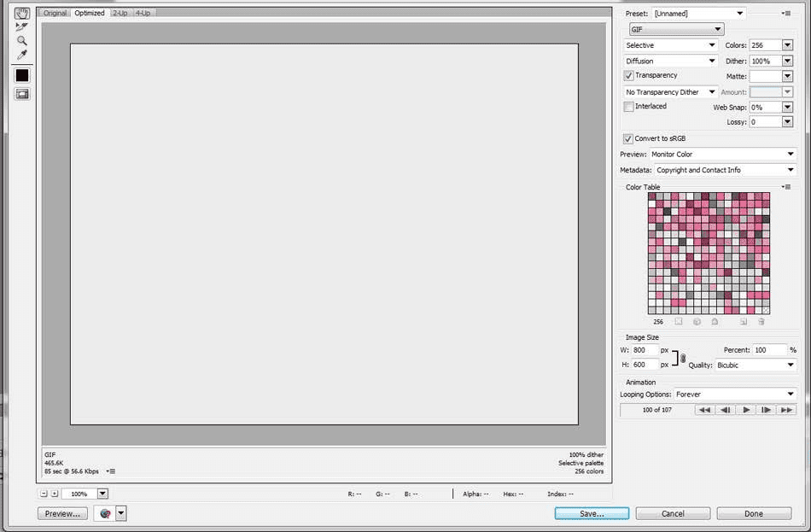Open the Color Table panel menu icon
811x532 pixels.
coord(786,187)
